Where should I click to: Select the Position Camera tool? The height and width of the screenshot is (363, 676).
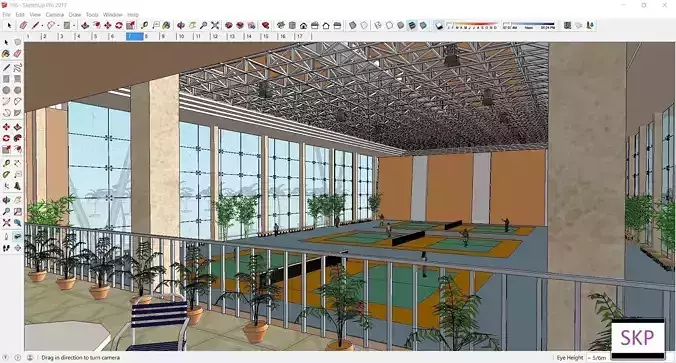(6, 237)
